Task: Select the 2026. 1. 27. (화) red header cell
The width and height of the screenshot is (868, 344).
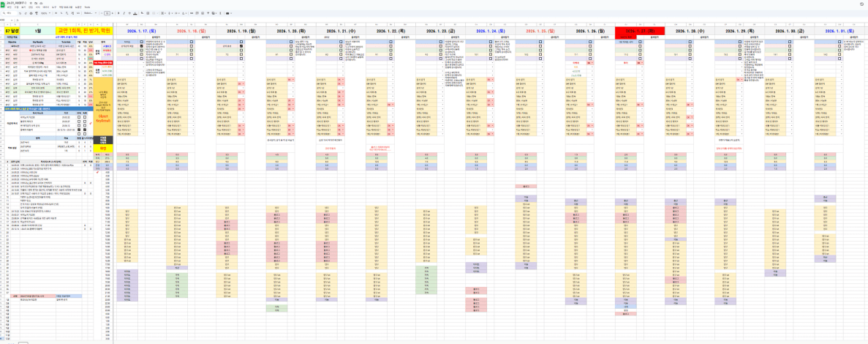Action: [640, 31]
